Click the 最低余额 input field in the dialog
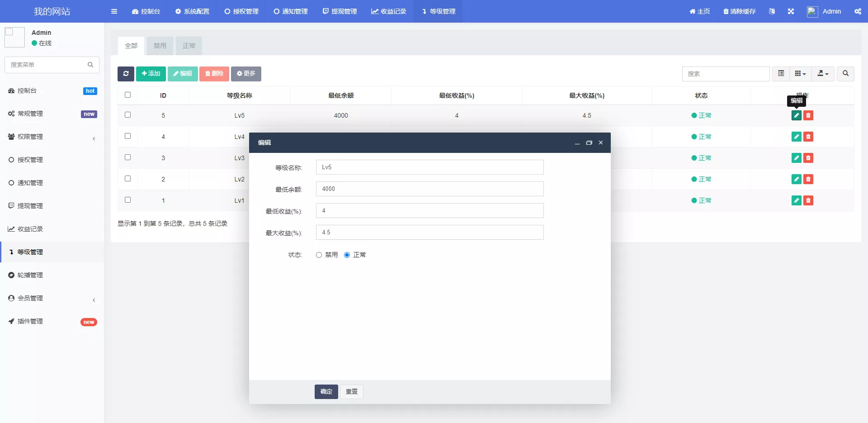The image size is (868, 423). 429,189
